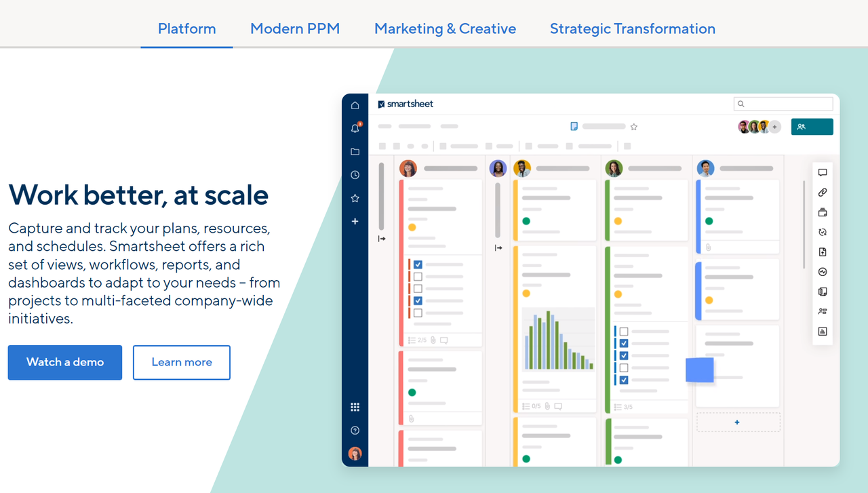The height and width of the screenshot is (493, 868).
Task: Click the smartsheet logo
Action: pyautogui.click(x=406, y=104)
